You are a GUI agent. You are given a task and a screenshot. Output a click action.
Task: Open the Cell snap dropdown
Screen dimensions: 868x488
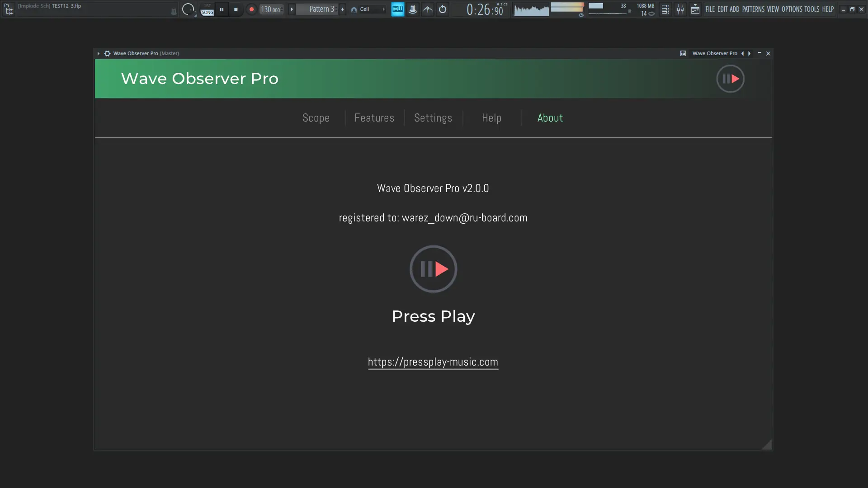tap(369, 9)
